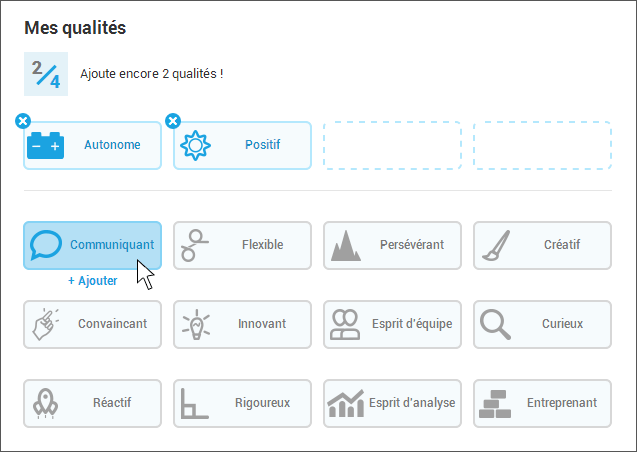Click the selected Autonome quality card
This screenshot has height=452, width=637.
click(93, 145)
